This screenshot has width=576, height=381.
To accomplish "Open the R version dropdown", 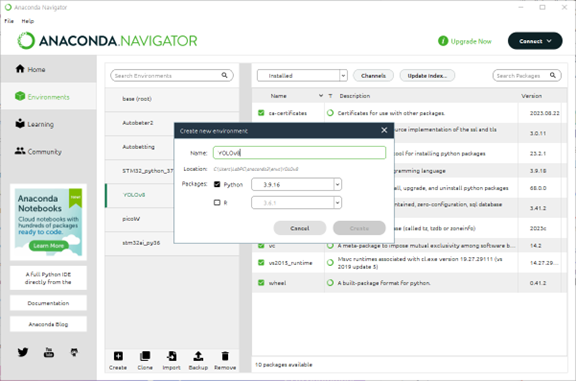I will click(296, 203).
